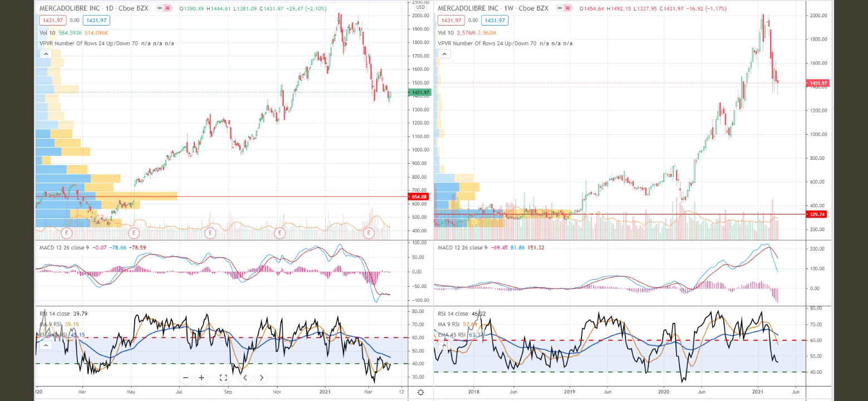Click the VPVR indicator label on daily chart
Screen dimensions: 868x401
point(88,43)
